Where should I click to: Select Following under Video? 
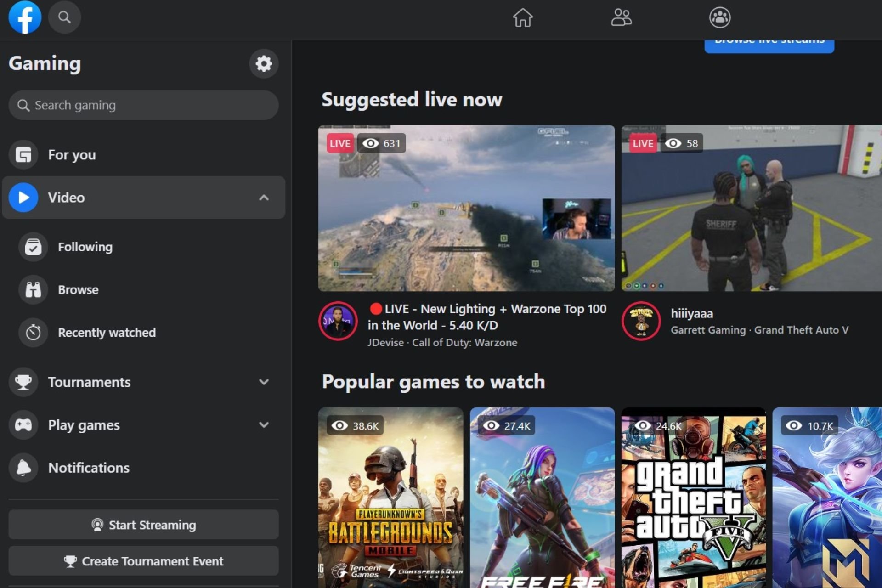[143, 247]
